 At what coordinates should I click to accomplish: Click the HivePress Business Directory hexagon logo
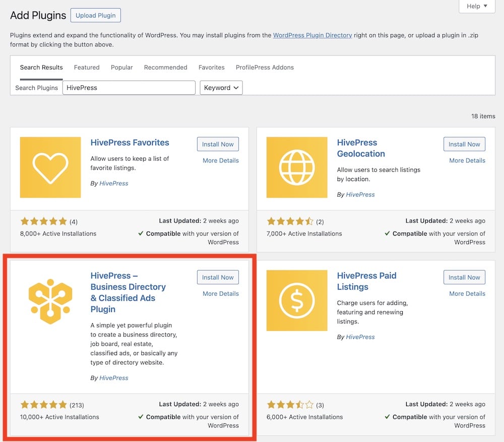(50, 301)
